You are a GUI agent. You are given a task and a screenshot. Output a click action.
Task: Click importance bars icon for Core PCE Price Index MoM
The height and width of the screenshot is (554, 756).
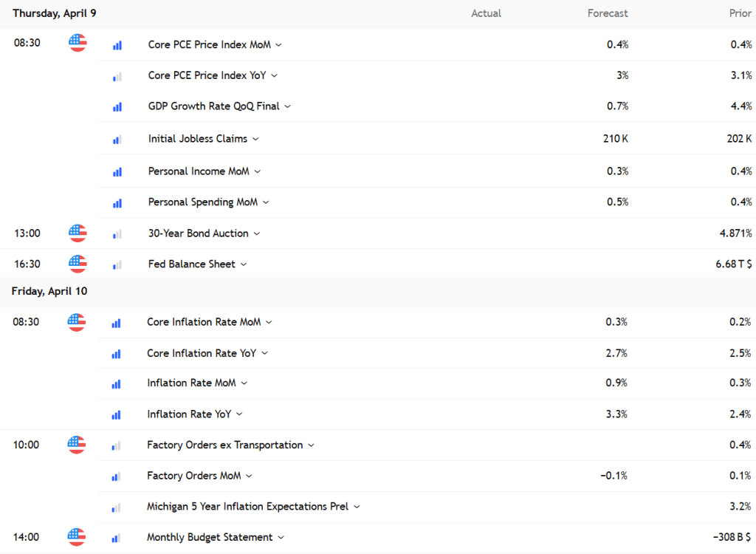click(x=117, y=45)
